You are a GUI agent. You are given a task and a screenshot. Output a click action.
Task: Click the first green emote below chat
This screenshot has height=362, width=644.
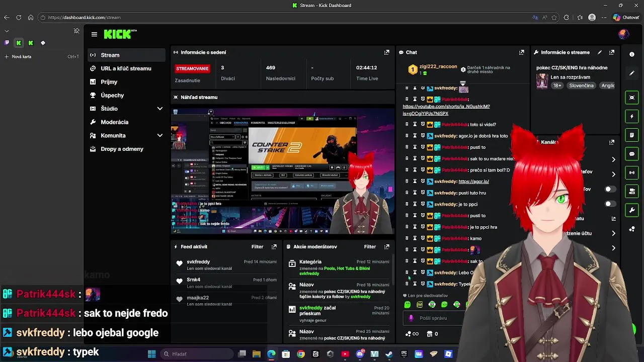click(x=408, y=305)
